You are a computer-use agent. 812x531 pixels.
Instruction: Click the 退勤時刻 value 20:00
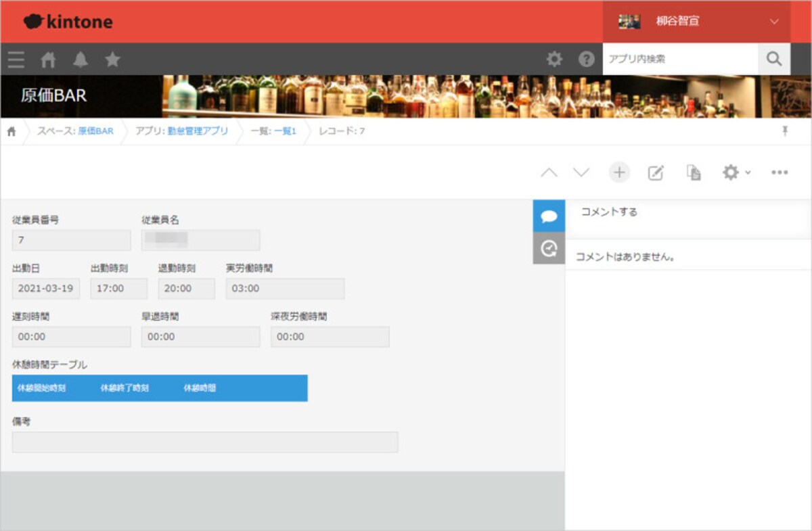[187, 288]
